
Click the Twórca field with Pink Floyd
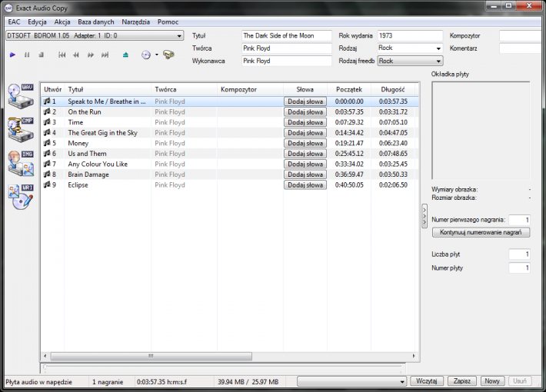pyautogui.click(x=287, y=48)
